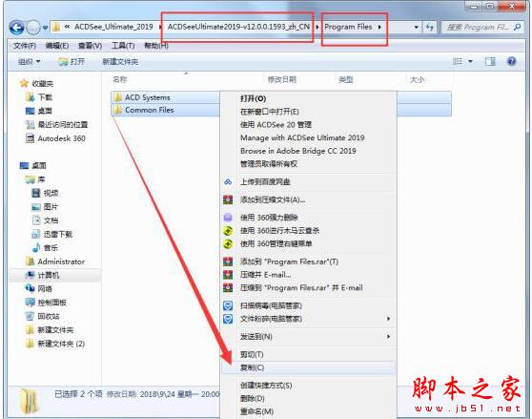Viewport: 532px width, 419px height.
Task: Select 迅雷下载 library
Action: (51, 234)
